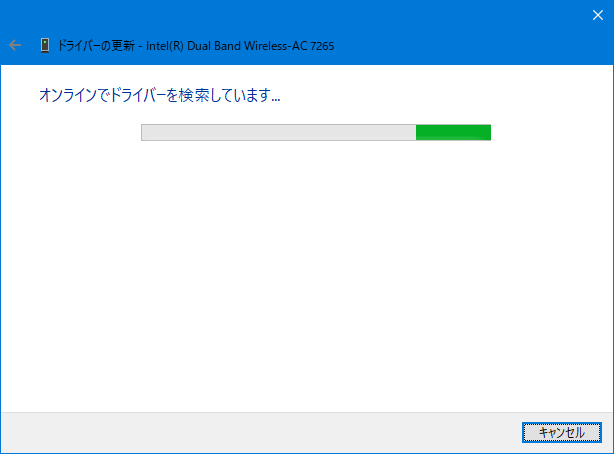Click the gray unfilled part of the progress bar

click(278, 132)
